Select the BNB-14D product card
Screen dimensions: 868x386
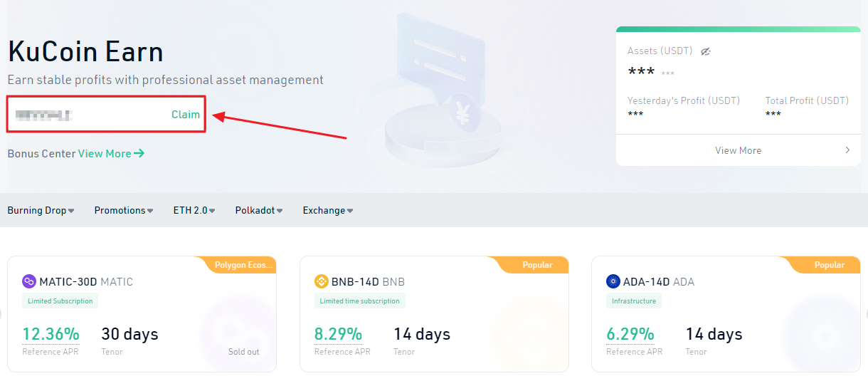[434, 314]
